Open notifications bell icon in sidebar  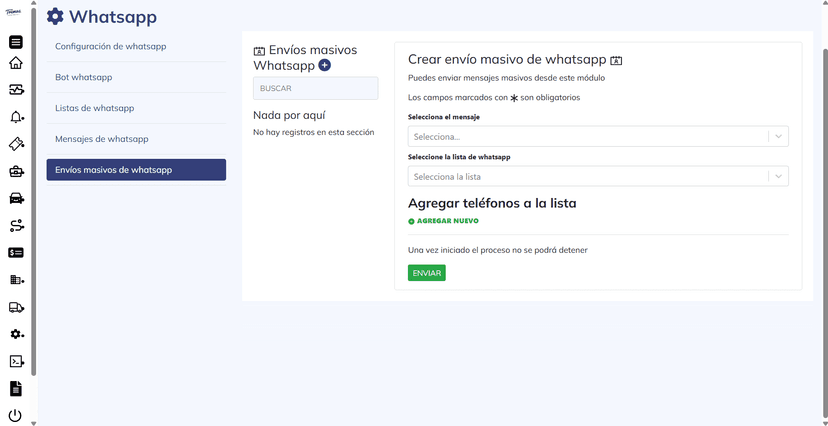(x=16, y=117)
